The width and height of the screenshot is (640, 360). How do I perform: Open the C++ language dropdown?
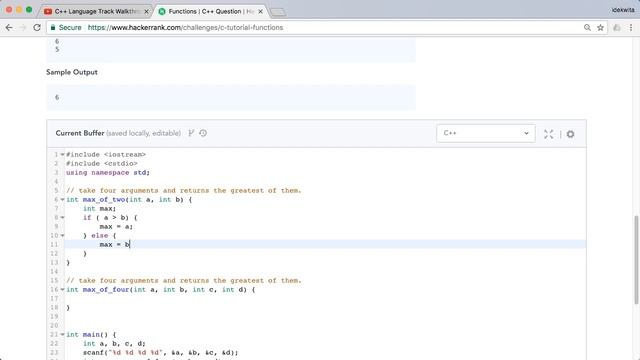486,133
